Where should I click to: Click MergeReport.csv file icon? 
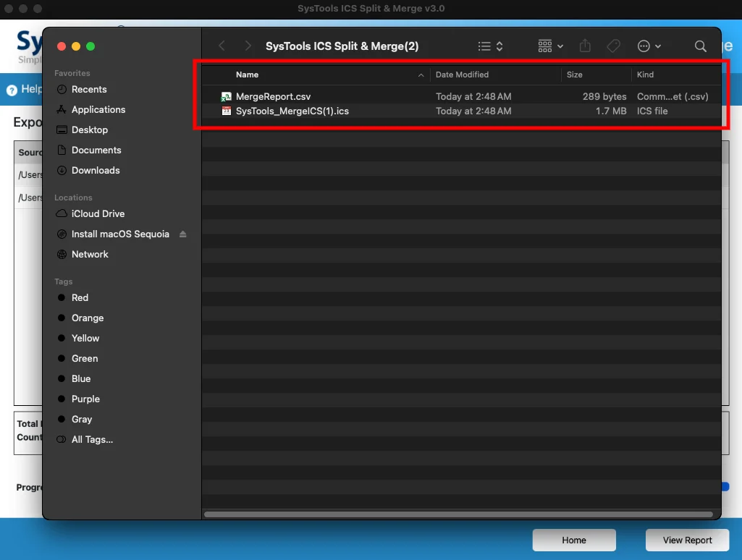(226, 96)
